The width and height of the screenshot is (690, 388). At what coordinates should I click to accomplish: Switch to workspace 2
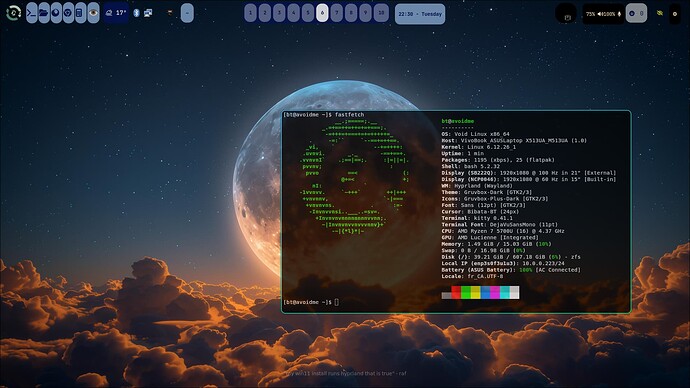pyautogui.click(x=264, y=13)
